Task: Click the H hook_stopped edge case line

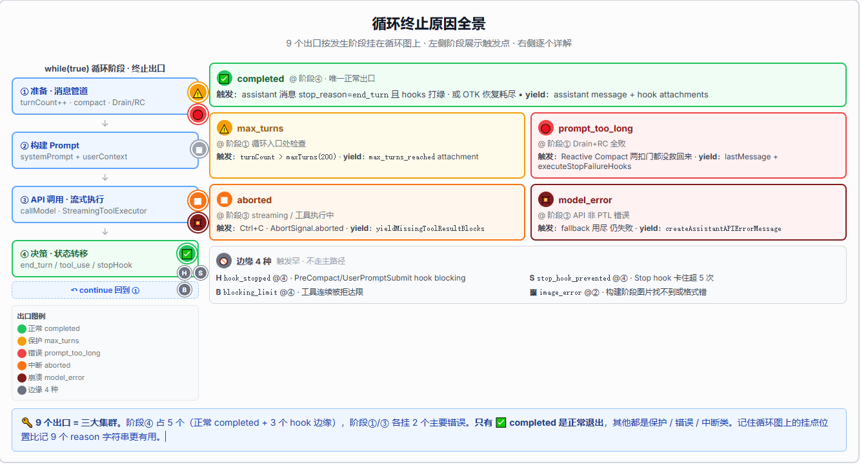Action: [341, 278]
